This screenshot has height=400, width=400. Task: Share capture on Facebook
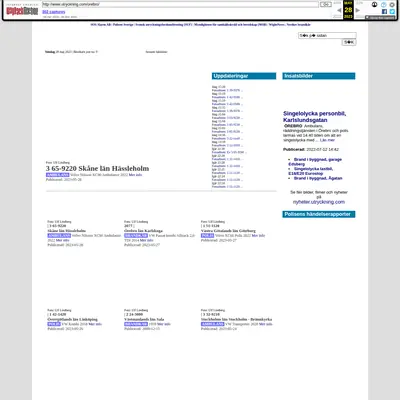click(384, 11)
